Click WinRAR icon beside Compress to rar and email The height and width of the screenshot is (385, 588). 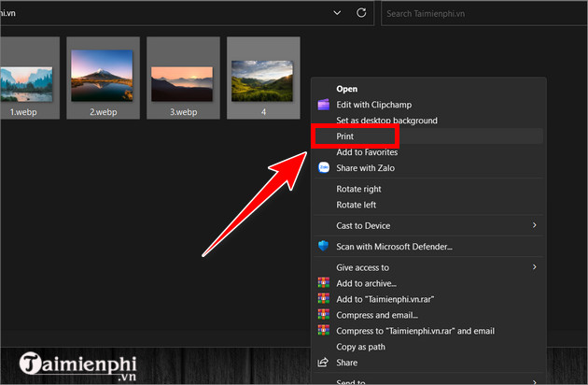tap(324, 330)
